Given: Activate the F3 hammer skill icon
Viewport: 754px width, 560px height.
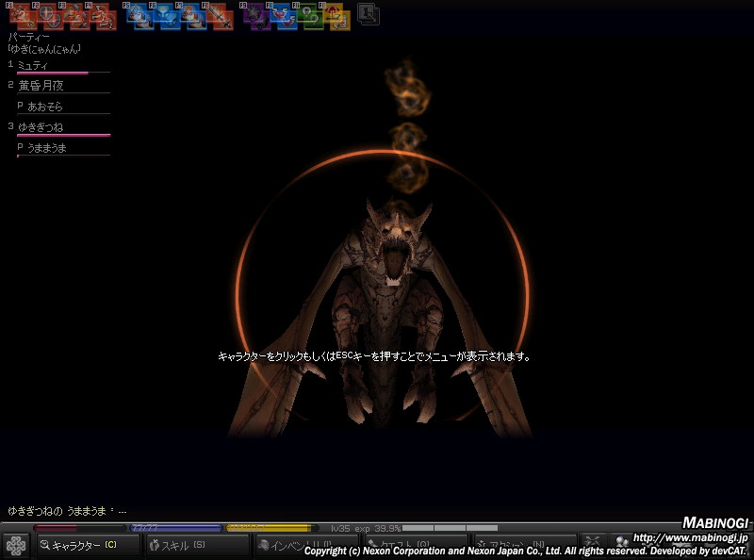Looking at the screenshot, I should 76,16.
